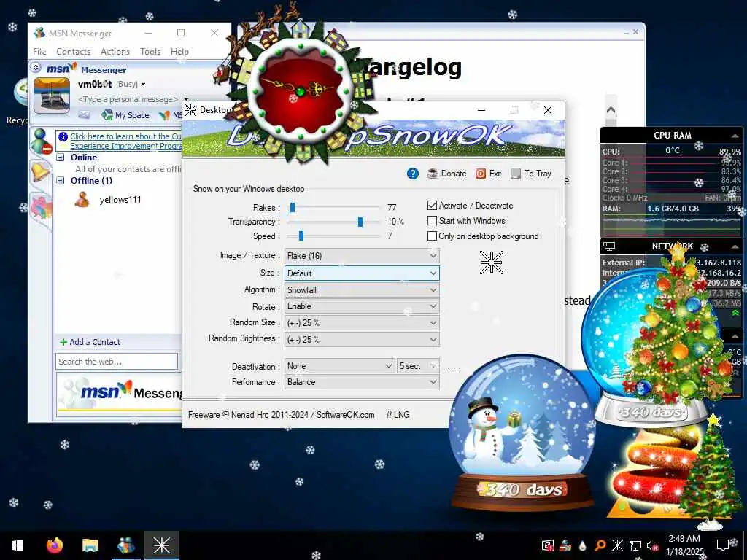
Task: Click the network tray icon on taskbar
Action: point(635,545)
